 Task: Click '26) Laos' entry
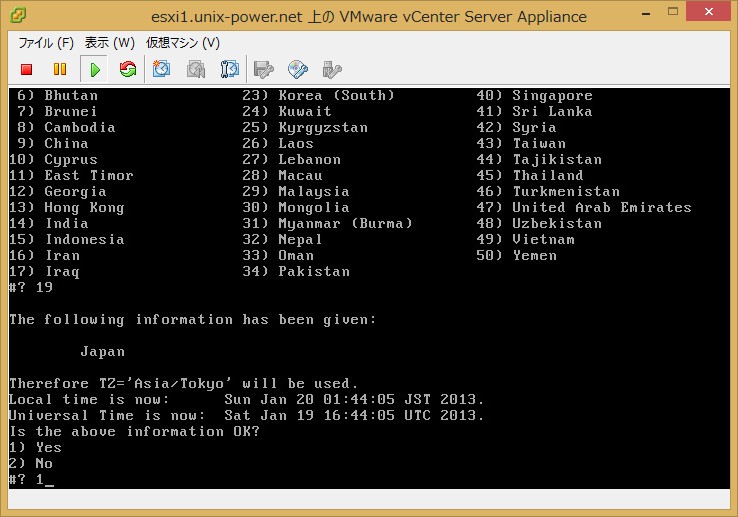pos(278,143)
